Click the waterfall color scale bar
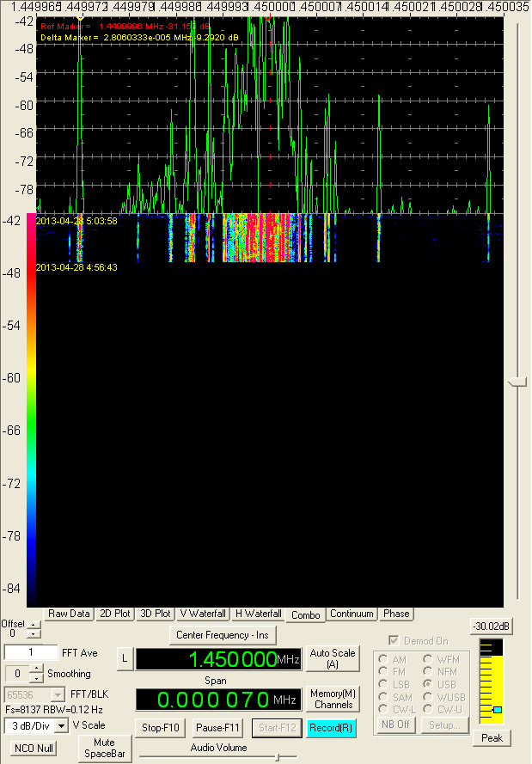The image size is (532, 764). pyautogui.click(x=31, y=410)
